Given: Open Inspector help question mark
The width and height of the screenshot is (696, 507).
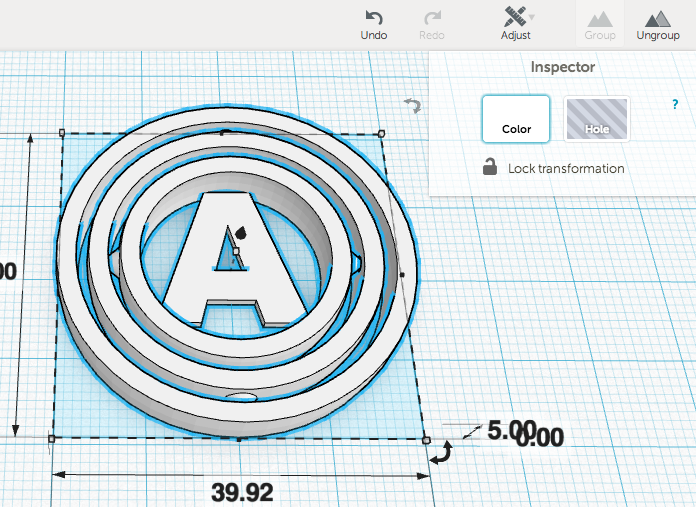Looking at the screenshot, I should 675,105.
